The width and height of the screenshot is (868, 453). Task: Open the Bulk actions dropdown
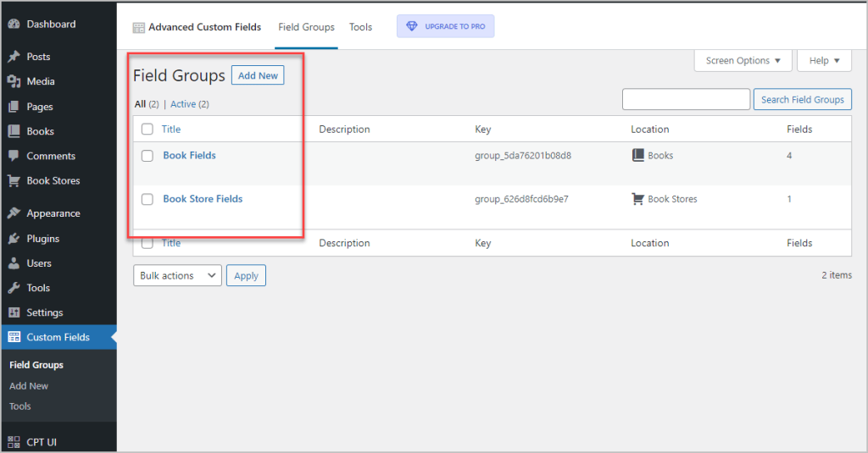click(177, 275)
